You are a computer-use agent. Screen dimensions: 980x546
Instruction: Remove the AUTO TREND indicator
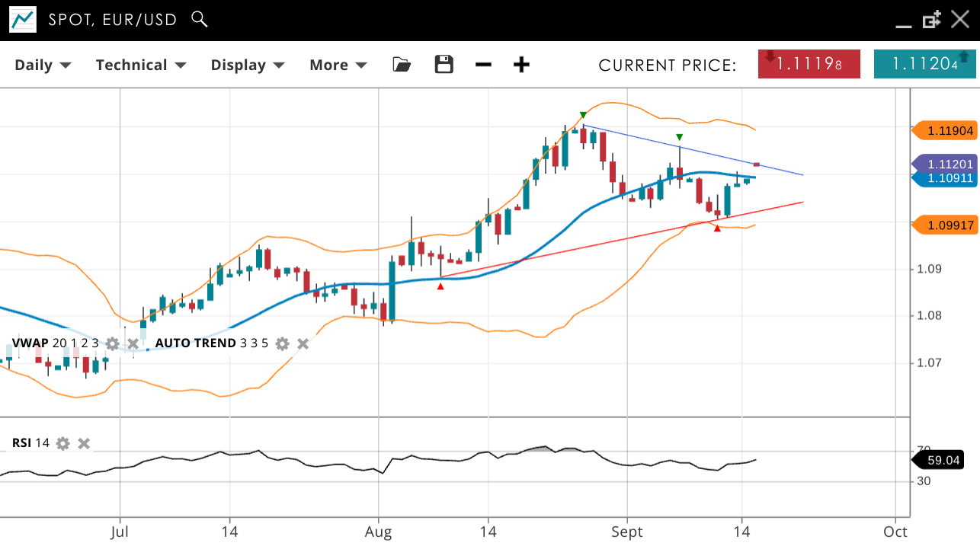303,343
